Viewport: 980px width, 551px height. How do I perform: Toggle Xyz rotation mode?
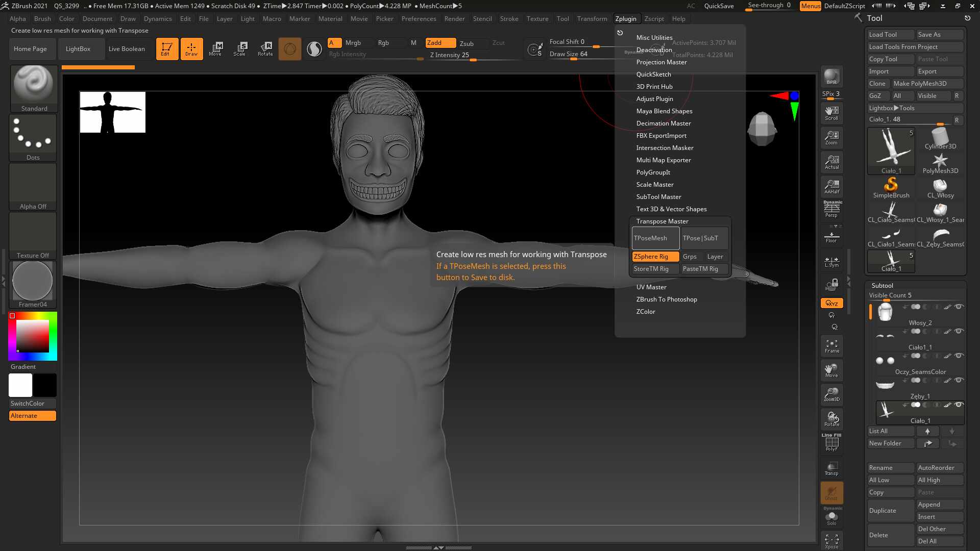tap(831, 303)
